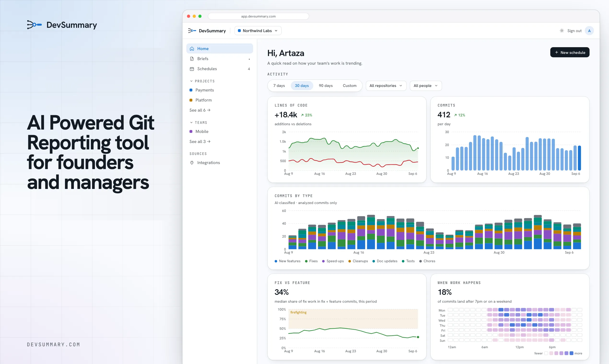Open Integrations in the sidebar
This screenshot has width=609, height=364.
220,163
